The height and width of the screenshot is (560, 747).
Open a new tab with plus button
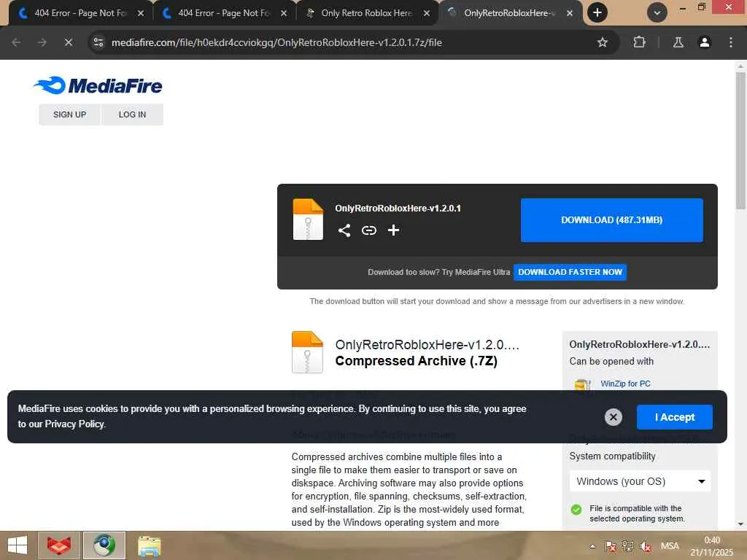(x=597, y=13)
